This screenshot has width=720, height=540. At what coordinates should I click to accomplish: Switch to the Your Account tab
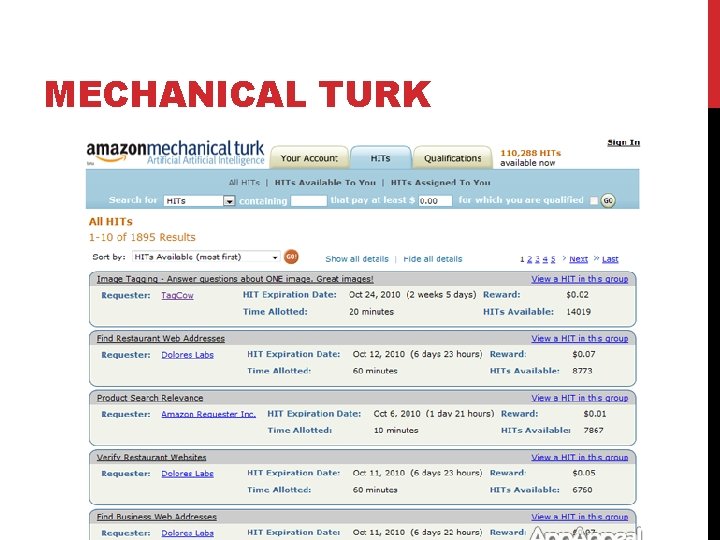[309, 158]
